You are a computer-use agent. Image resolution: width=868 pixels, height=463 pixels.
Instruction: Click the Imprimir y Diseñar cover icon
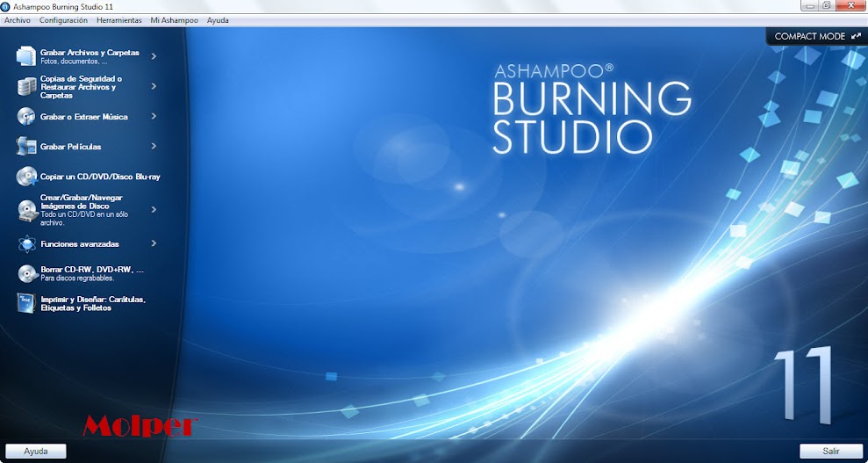(26, 303)
